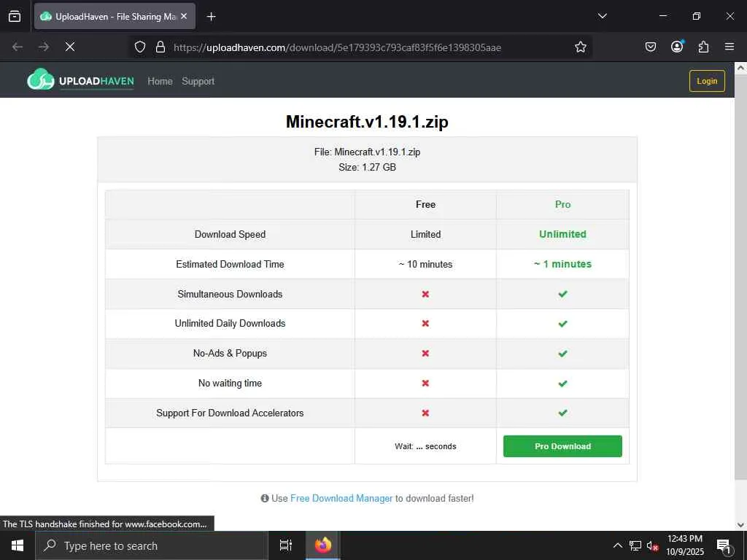
Task: Click the info icon before Free Download Manager
Action: tap(265, 498)
